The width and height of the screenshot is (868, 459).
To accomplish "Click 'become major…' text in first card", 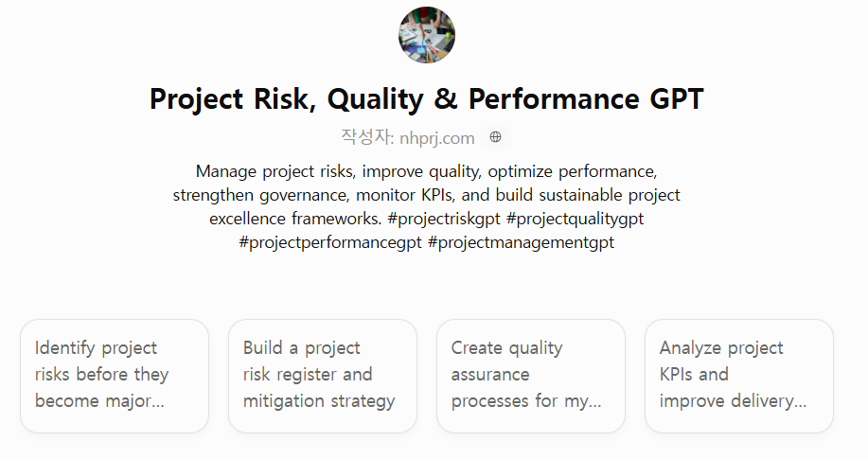I will (99, 400).
